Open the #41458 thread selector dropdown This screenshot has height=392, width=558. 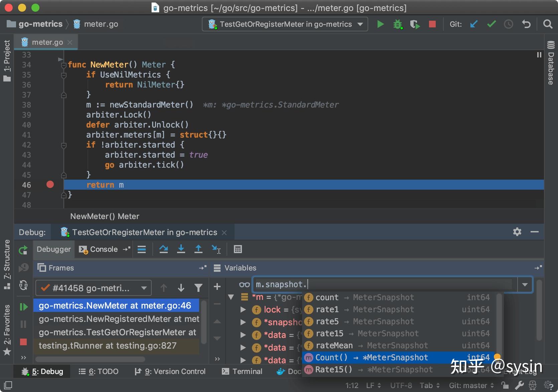[144, 287]
